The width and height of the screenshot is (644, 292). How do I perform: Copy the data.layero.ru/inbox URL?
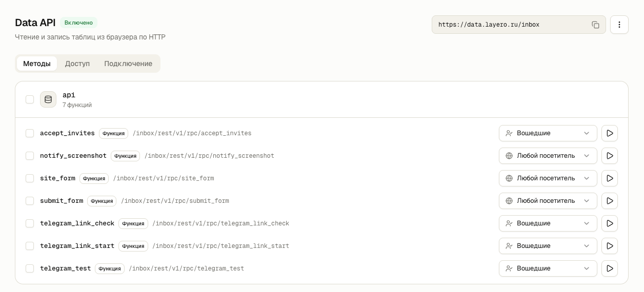tap(595, 25)
